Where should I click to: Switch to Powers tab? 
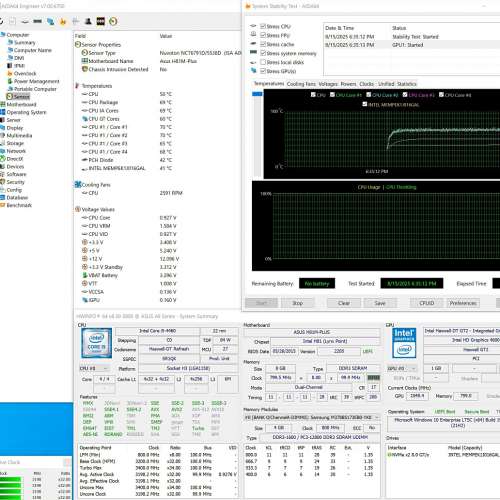348,84
